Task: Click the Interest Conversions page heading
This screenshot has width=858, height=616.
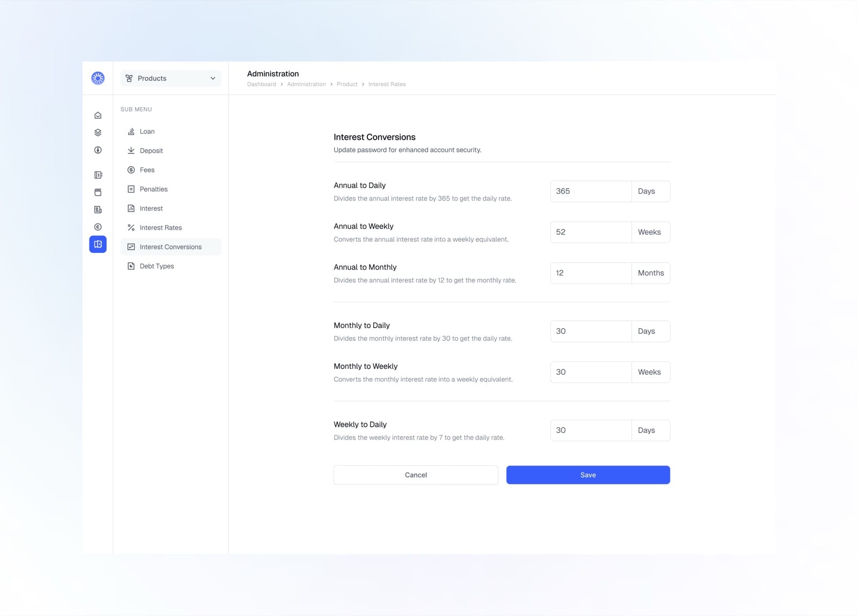Action: pos(374,137)
